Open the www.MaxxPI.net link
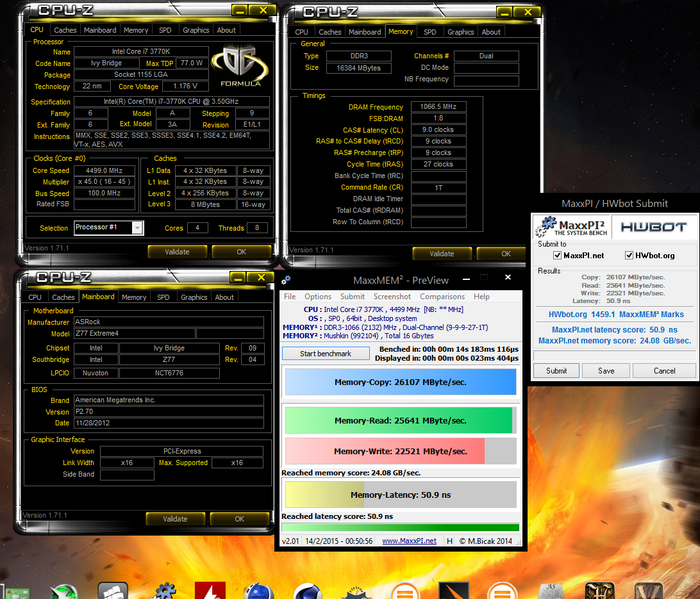Image resolution: width=700 pixels, height=599 pixels. (409, 541)
